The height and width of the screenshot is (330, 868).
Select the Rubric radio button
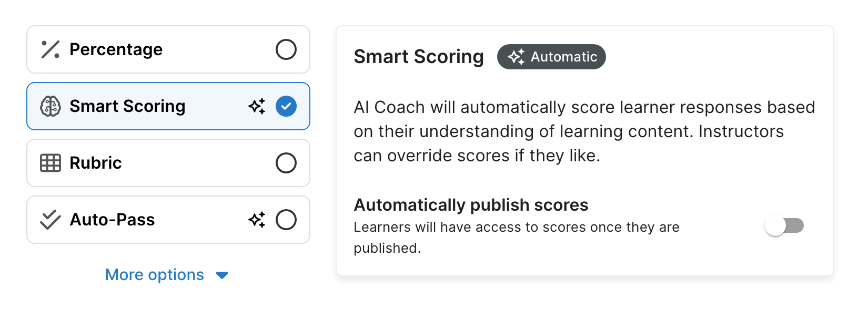(x=286, y=163)
